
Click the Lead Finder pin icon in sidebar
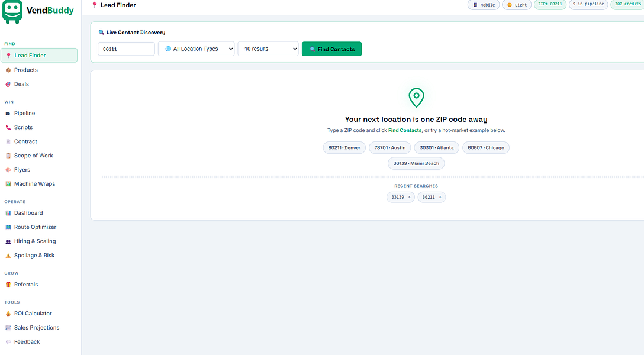[x=8, y=56]
